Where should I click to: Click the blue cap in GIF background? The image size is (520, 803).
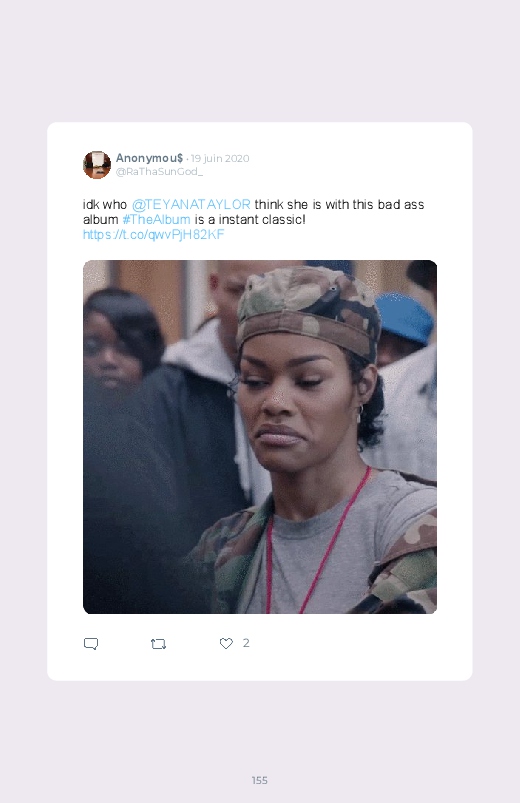tap(404, 316)
